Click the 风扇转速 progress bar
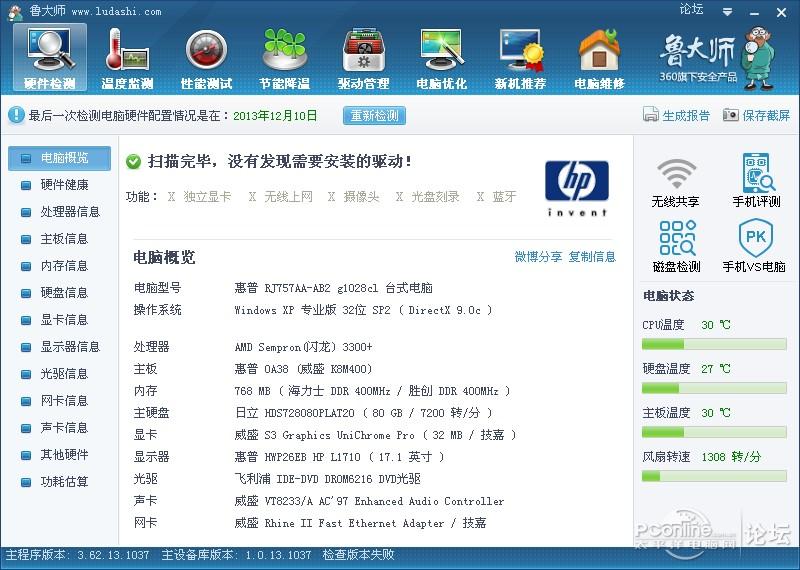 click(x=714, y=476)
